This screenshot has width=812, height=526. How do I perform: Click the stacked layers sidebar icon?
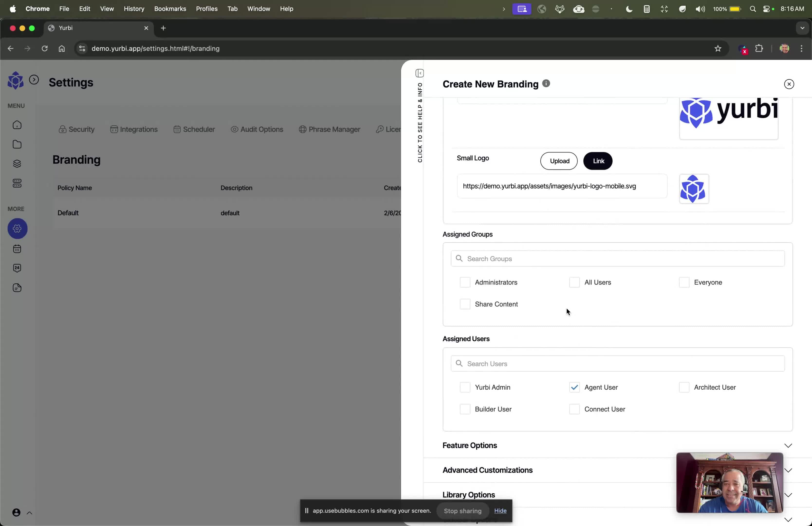coord(17,164)
